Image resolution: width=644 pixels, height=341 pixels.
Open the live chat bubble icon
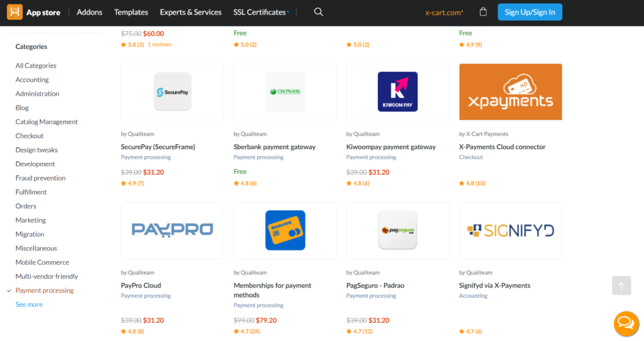[x=626, y=323]
